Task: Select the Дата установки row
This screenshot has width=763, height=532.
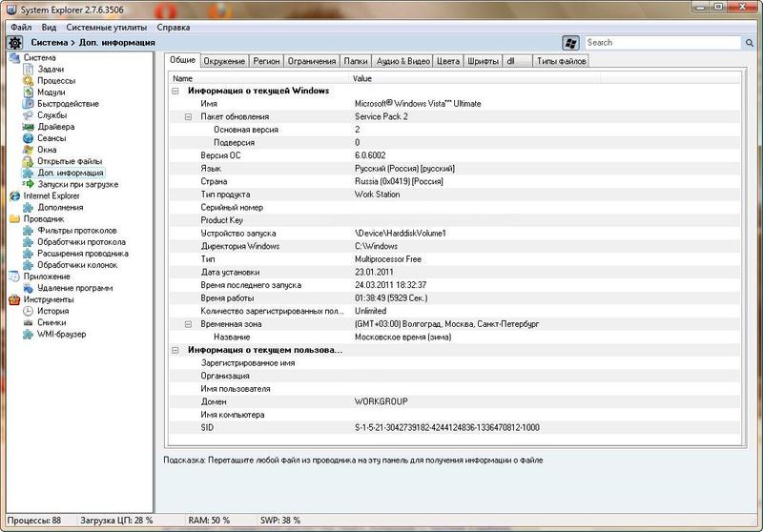Action: [x=455, y=273]
